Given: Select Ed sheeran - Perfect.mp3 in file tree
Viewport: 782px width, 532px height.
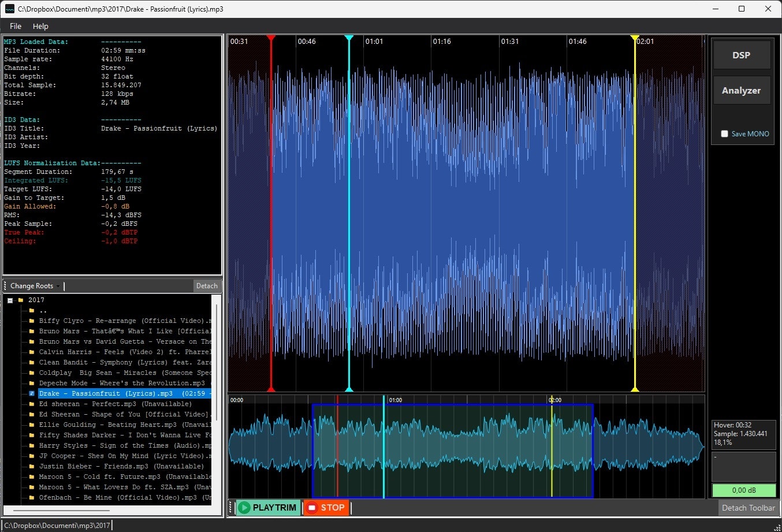Looking at the screenshot, I should pyautogui.click(x=87, y=404).
